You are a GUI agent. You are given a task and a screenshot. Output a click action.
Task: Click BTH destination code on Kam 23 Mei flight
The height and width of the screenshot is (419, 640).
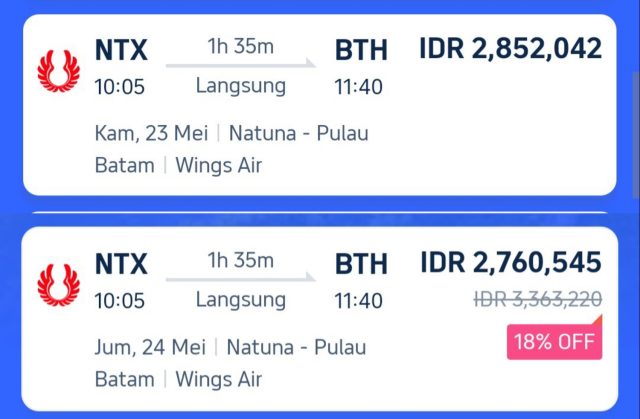(361, 50)
